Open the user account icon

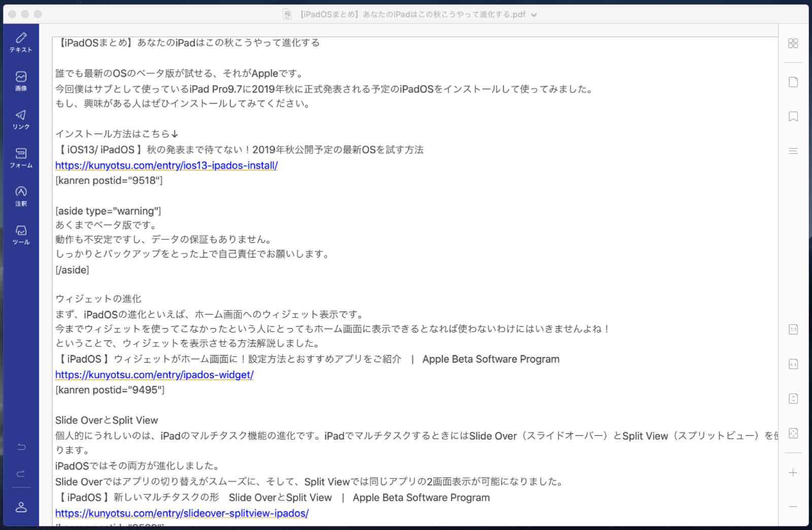[21, 507]
